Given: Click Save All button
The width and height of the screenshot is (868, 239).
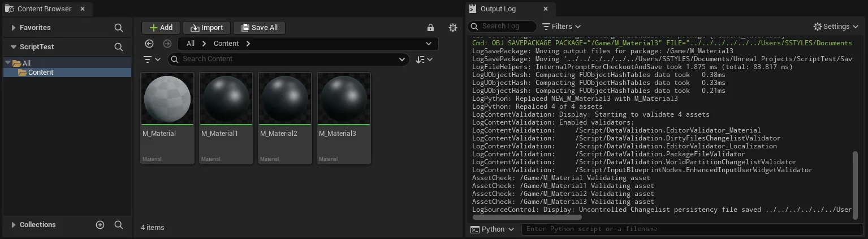Looking at the screenshot, I should point(260,28).
